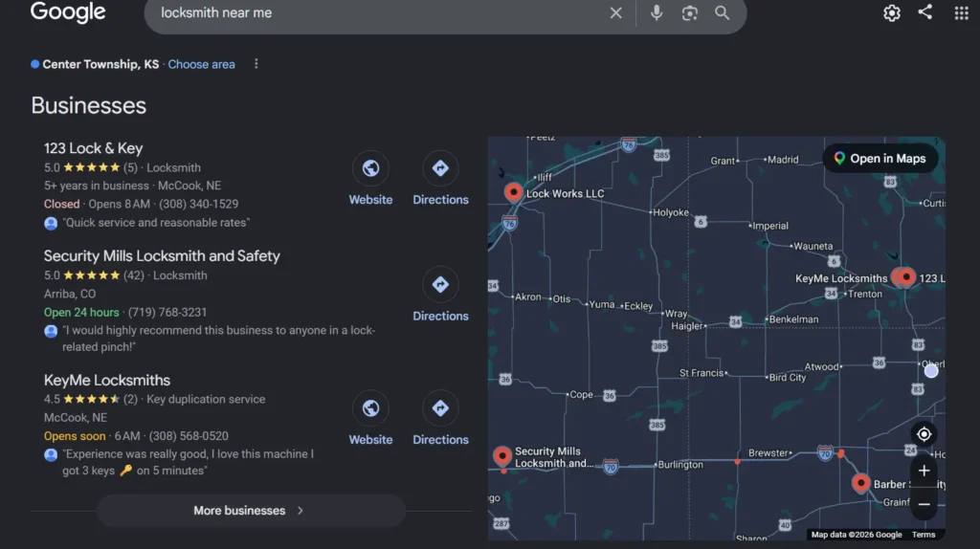Open the Google apps grid
Screen dimensions: 980x549
pyautogui.click(x=961, y=12)
